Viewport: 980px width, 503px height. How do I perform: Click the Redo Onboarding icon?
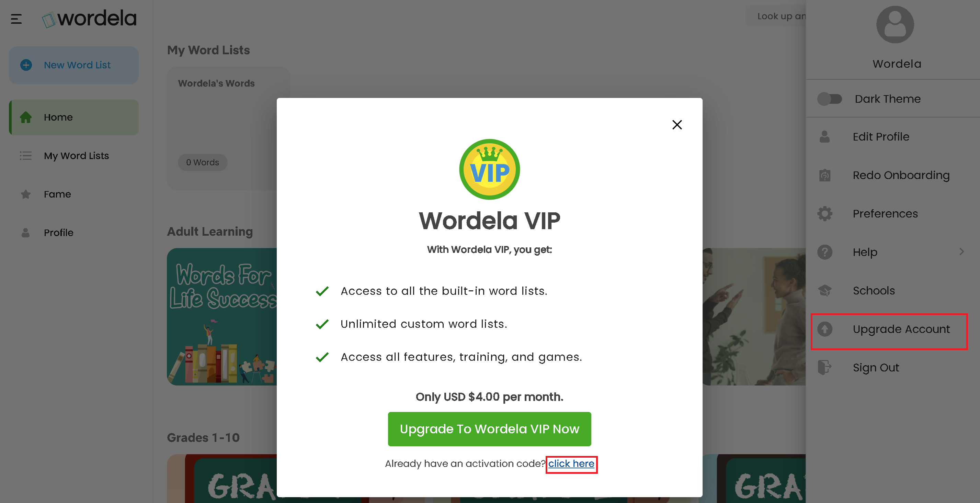coord(825,175)
